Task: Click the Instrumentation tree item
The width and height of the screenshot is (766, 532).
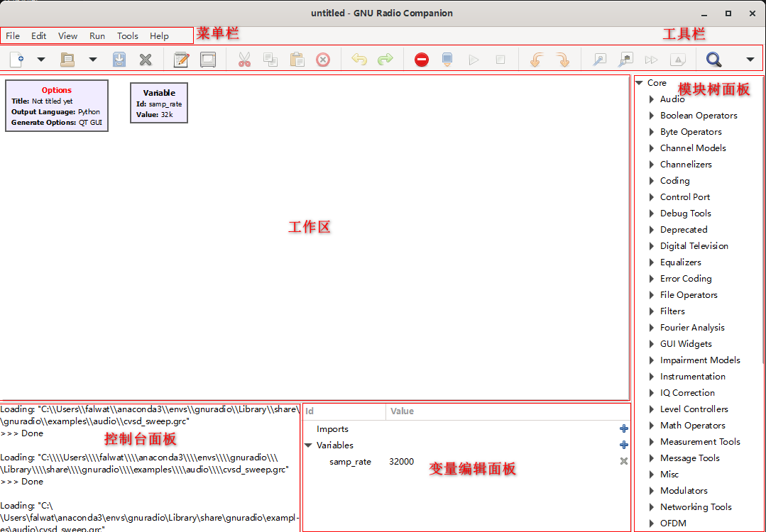Action: point(693,377)
